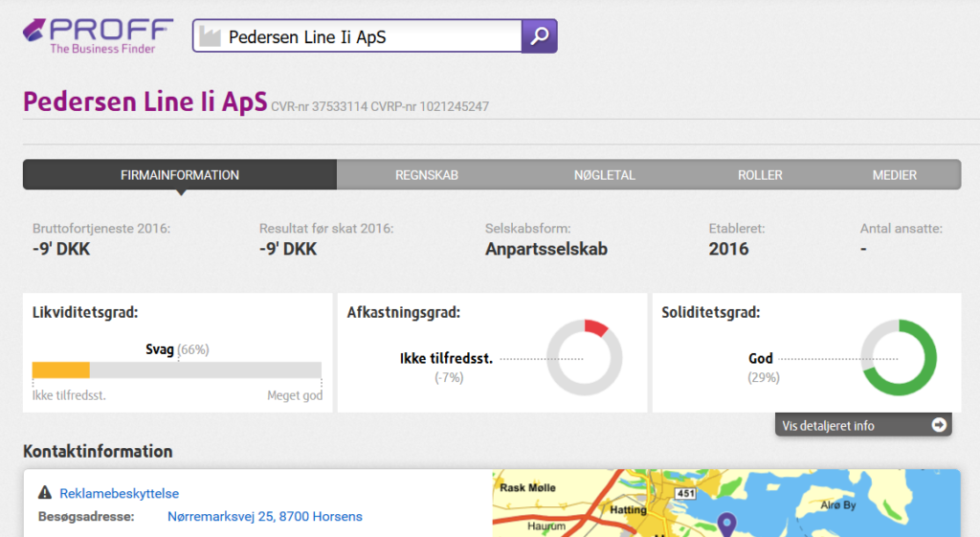
Task: Click the Anpartsselskab value
Action: pos(546,249)
